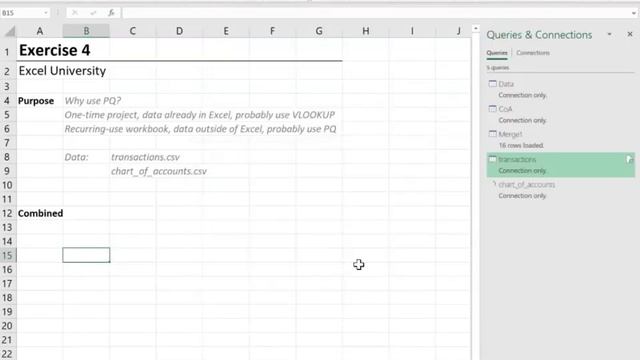This screenshot has width=640, height=360.
Task: Click 'Connection only' under the CoA query
Action: point(522,120)
